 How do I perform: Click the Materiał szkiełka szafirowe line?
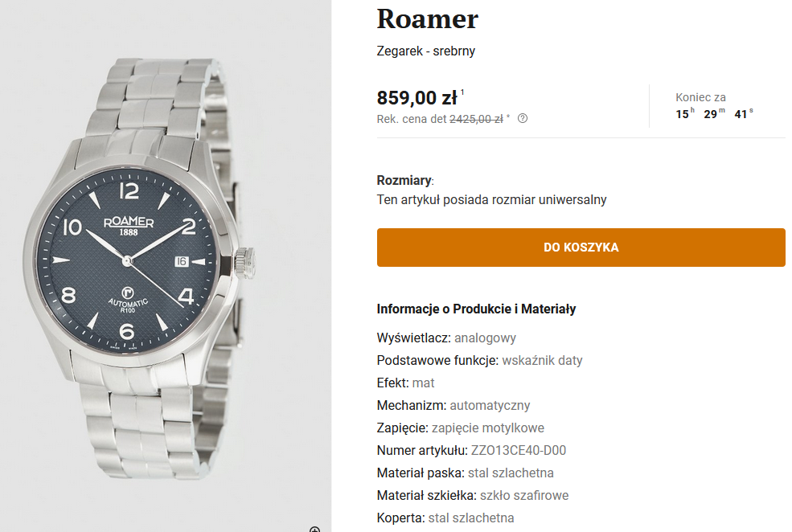point(472,495)
